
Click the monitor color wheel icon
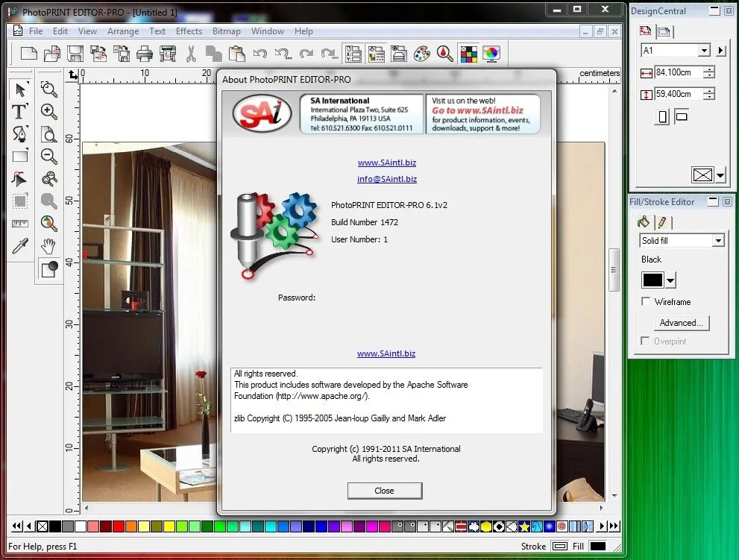coord(491,54)
